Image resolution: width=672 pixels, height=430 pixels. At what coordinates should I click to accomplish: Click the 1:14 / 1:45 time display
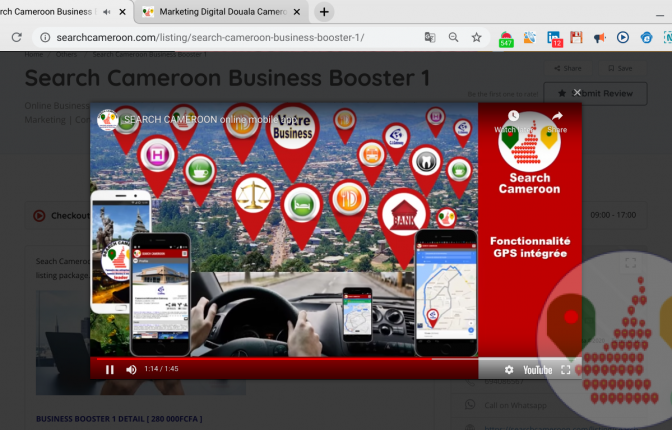click(x=161, y=369)
